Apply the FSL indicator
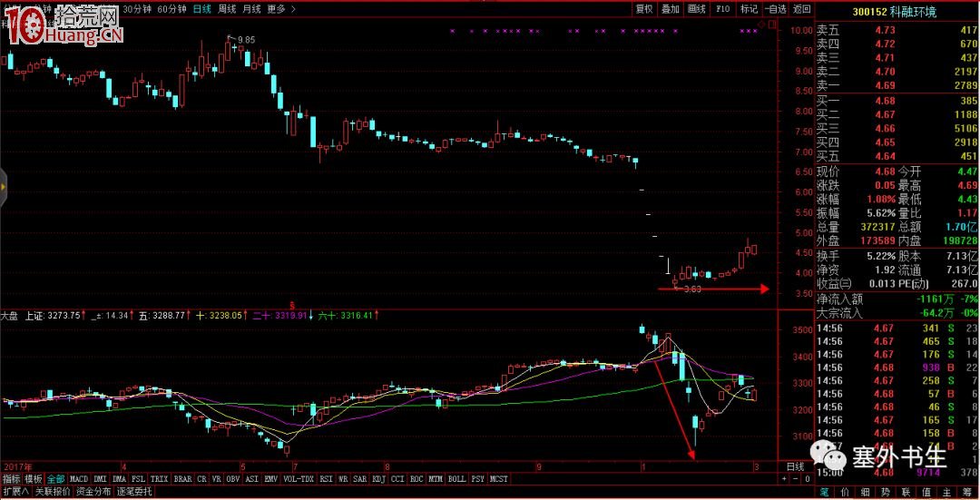Image resolution: width=980 pixels, height=500 pixels. click(139, 479)
